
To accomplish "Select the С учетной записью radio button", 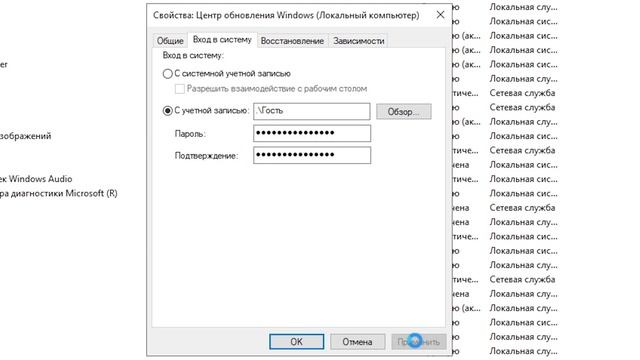I will click(167, 111).
